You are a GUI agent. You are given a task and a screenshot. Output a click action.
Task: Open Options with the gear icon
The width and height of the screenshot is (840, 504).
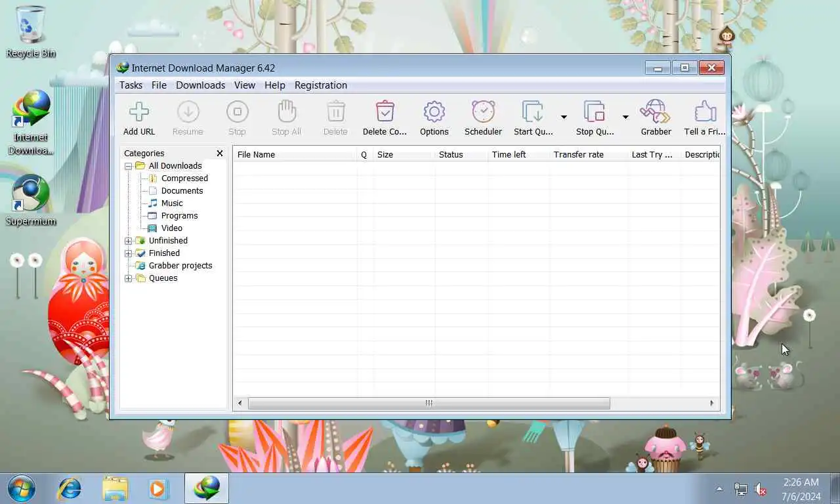click(434, 112)
